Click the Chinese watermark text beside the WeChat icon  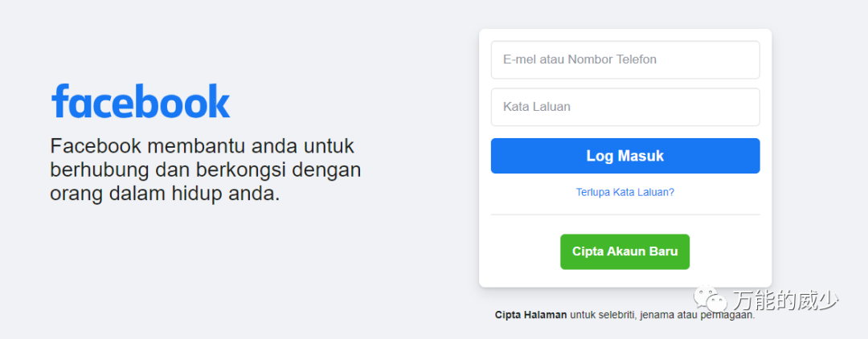[x=786, y=300]
